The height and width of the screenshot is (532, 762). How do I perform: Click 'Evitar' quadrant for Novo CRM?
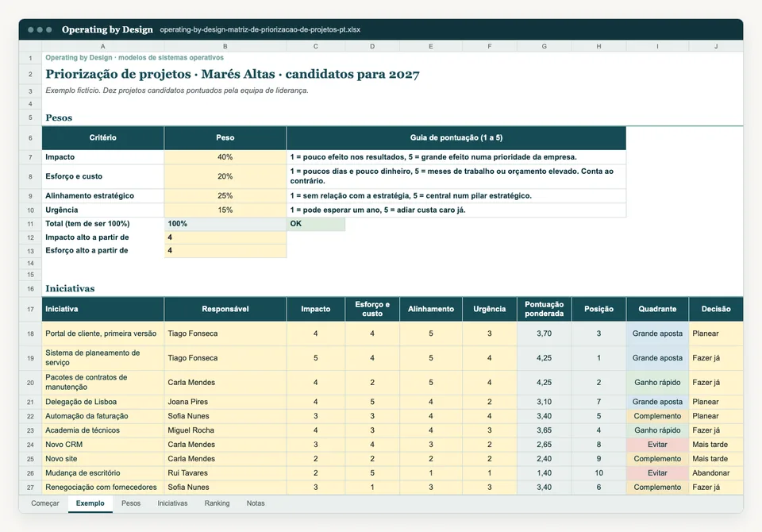click(x=657, y=445)
